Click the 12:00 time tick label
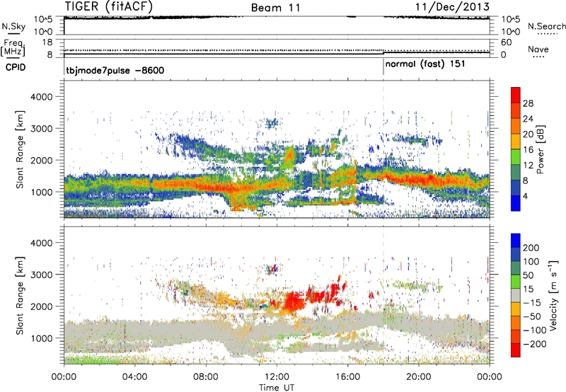566x392 pixels. tap(277, 377)
